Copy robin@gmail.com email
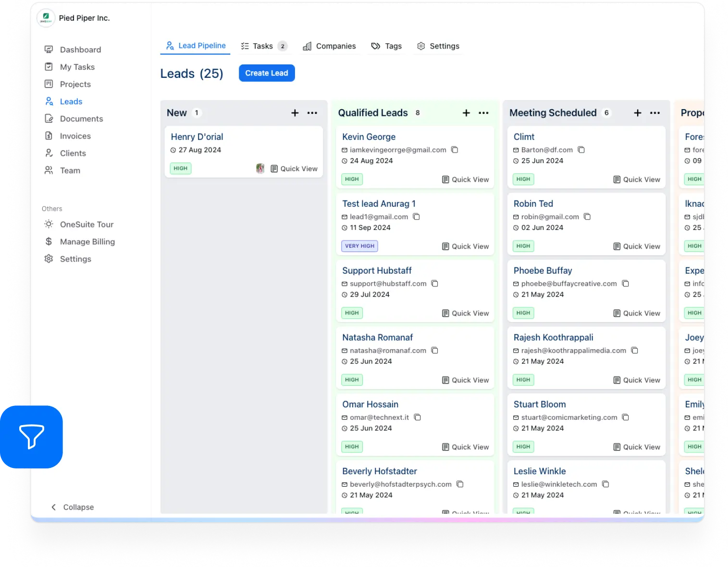The width and height of the screenshot is (728, 567). (x=587, y=216)
